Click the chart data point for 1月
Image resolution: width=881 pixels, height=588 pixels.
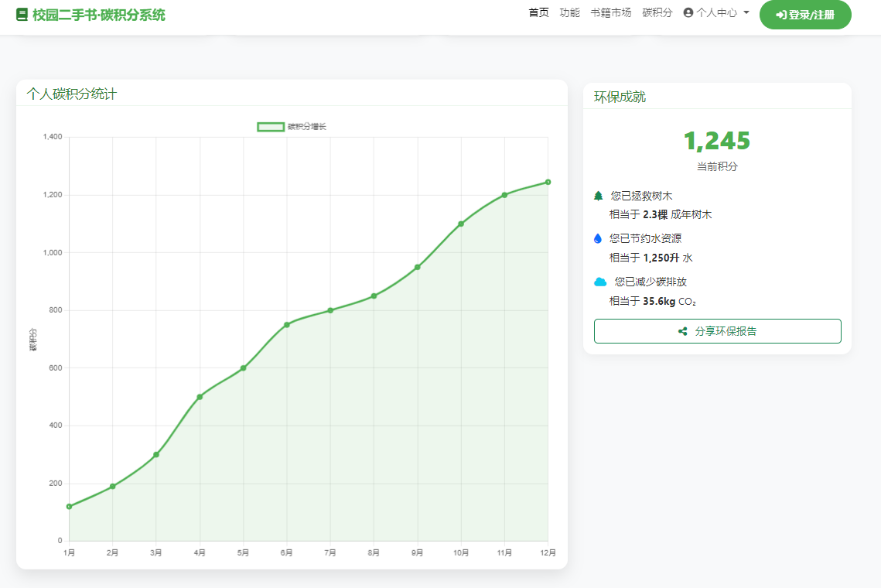69,507
